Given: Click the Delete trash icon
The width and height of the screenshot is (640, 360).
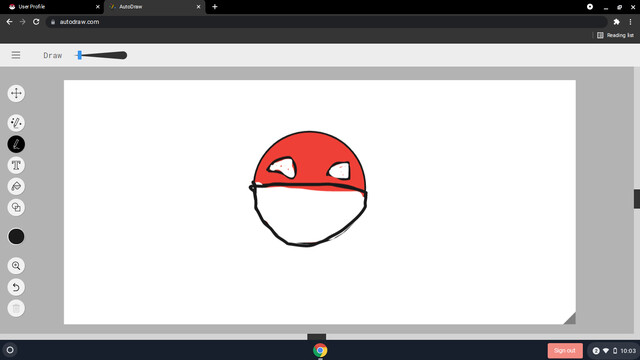Looking at the screenshot, I should (x=16, y=308).
